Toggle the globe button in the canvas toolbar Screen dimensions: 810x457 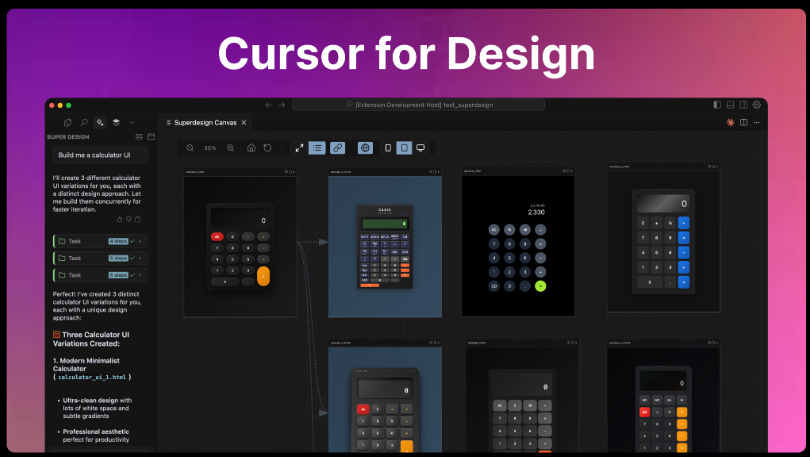tap(365, 148)
